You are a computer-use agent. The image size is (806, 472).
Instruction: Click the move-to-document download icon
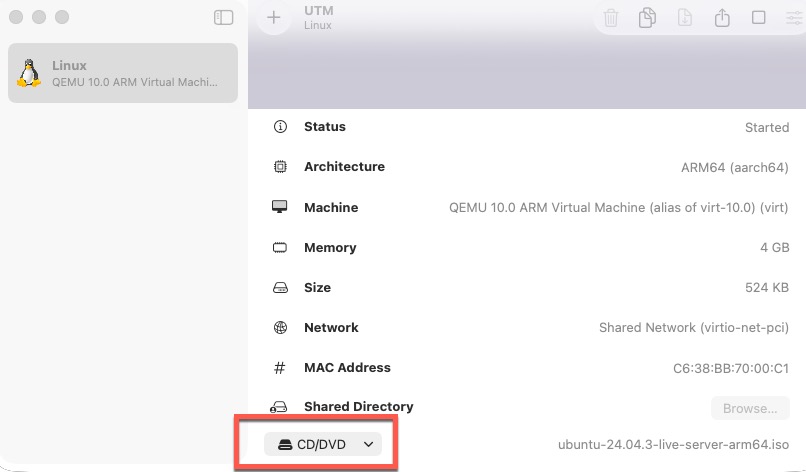685,17
